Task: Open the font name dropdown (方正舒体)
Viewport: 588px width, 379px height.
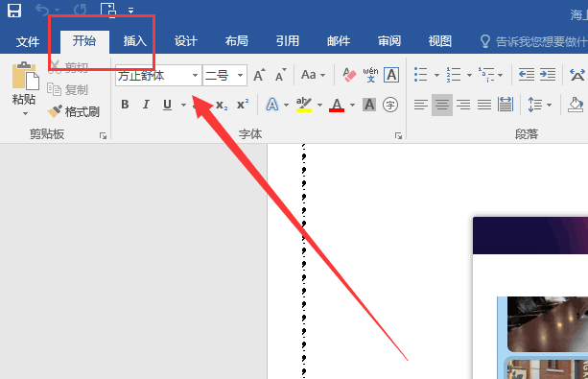Action: (x=195, y=76)
